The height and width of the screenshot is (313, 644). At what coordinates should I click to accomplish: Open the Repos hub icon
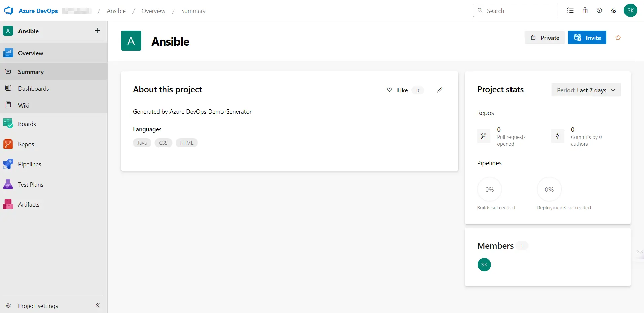pyautogui.click(x=8, y=144)
